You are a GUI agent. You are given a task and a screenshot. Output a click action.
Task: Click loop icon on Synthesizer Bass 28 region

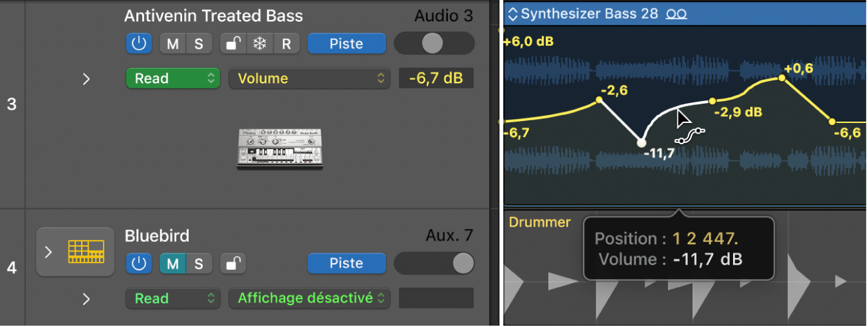(677, 14)
